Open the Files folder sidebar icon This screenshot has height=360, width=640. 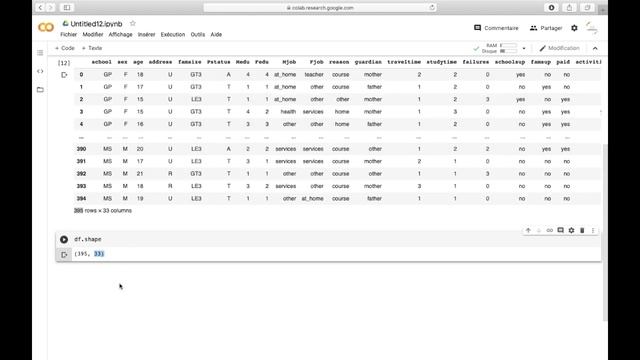[40, 89]
